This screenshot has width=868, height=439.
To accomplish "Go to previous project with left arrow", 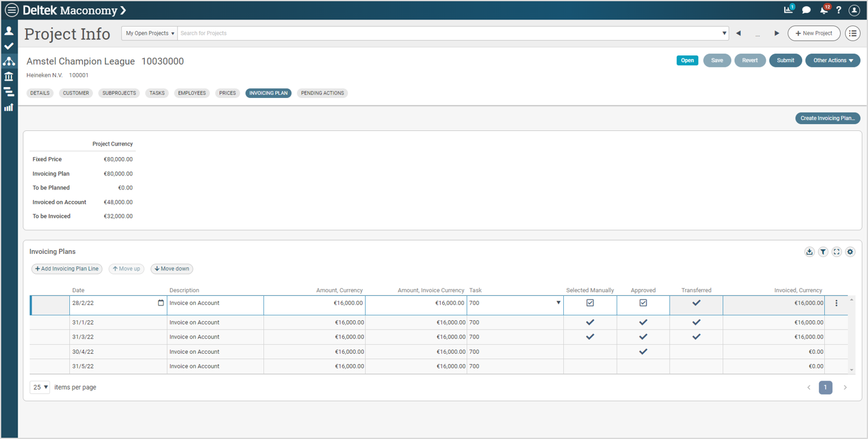I will tap(738, 33).
